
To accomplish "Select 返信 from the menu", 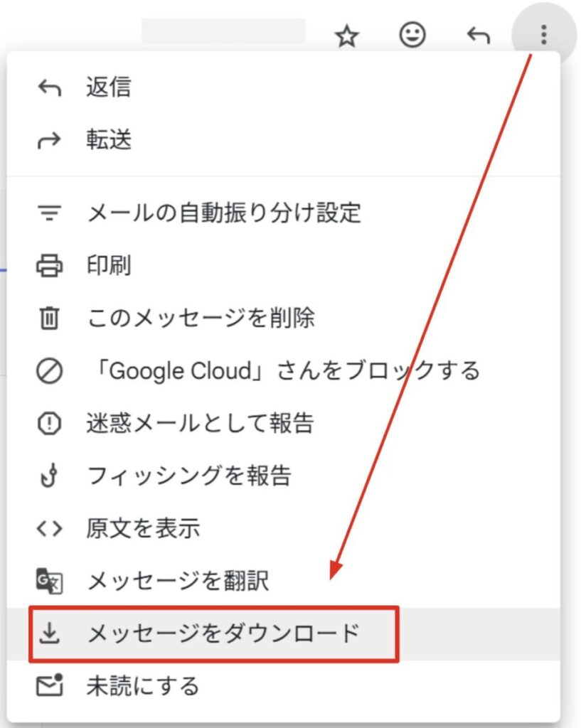I will [x=109, y=87].
